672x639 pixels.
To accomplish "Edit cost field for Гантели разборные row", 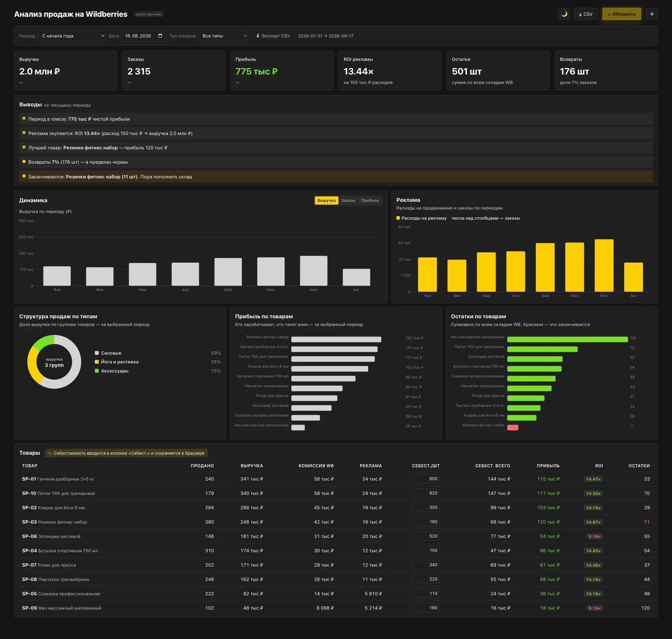I will click(426, 478).
